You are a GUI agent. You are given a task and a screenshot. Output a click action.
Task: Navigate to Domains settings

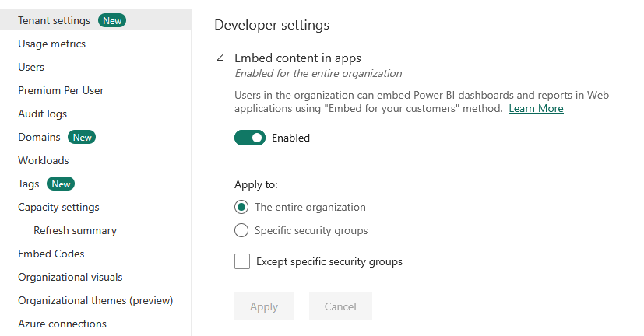39,137
